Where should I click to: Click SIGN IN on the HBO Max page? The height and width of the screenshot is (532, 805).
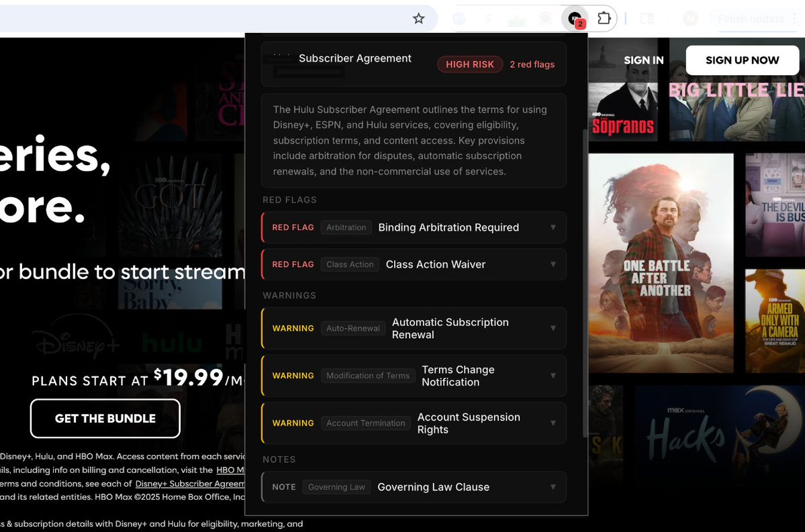click(x=643, y=60)
